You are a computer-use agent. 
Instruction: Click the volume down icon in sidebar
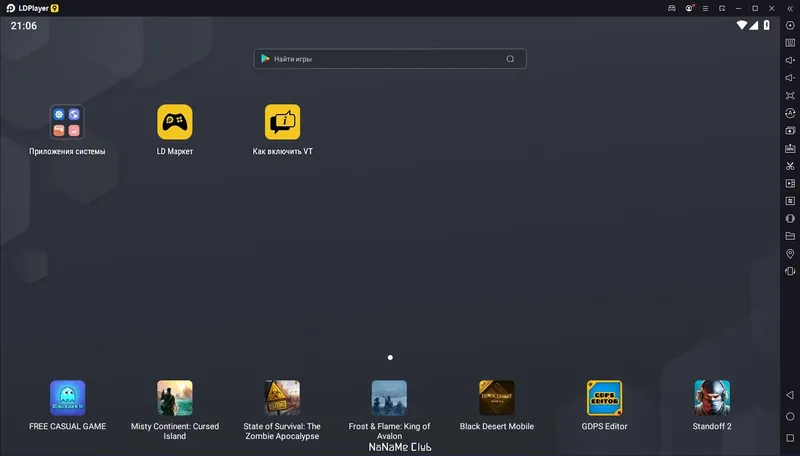click(x=790, y=78)
